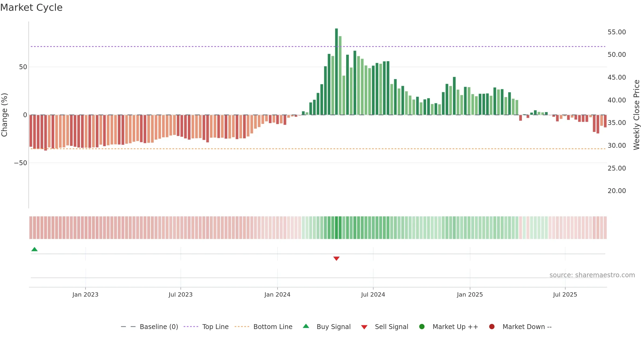Select the Jul 2024 axis label
Viewport: 644px width, 362px height.
coord(373,294)
